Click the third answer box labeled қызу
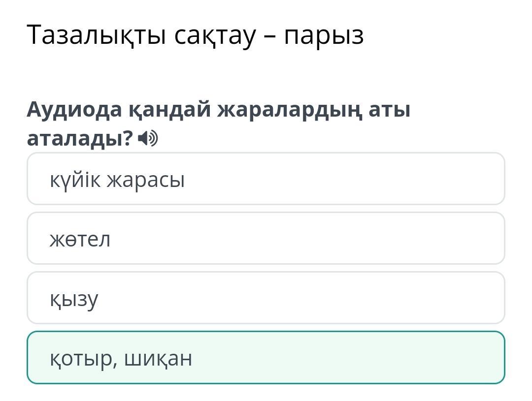The width and height of the screenshot is (532, 401). coord(266,298)
